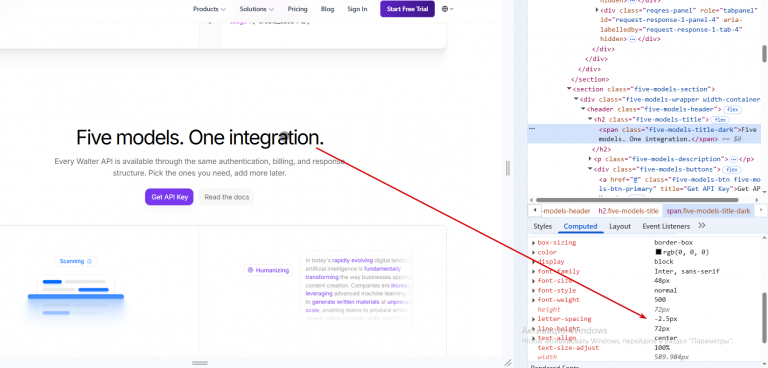Show more DevTools sidebar tabs chevron
This screenshot has width=768, height=368.
(702, 226)
